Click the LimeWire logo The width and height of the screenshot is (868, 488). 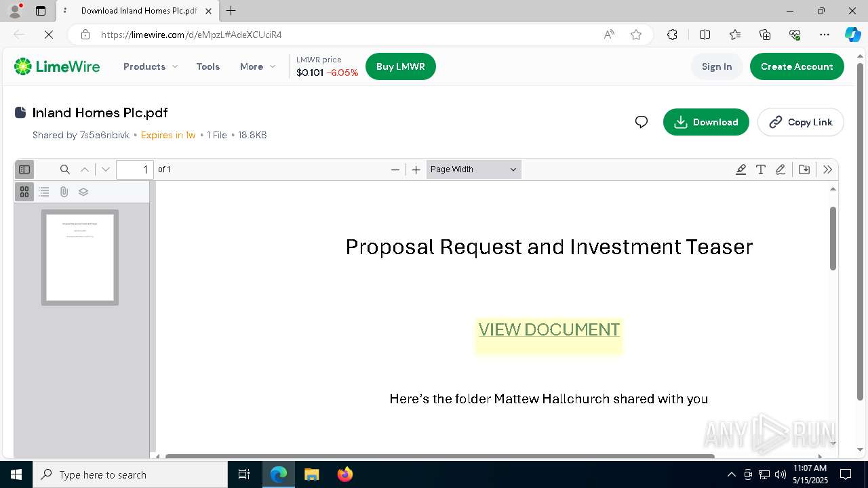pos(57,66)
